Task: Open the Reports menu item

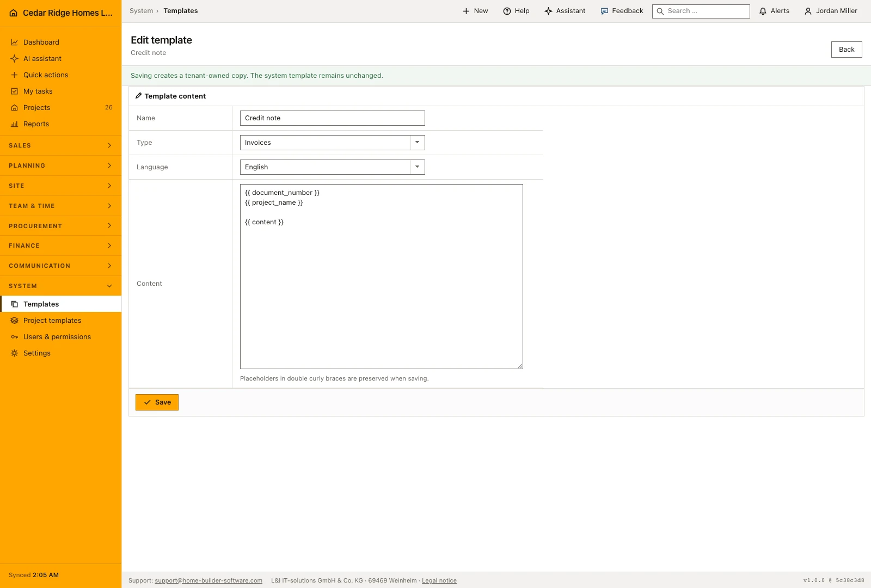Action: [60, 124]
